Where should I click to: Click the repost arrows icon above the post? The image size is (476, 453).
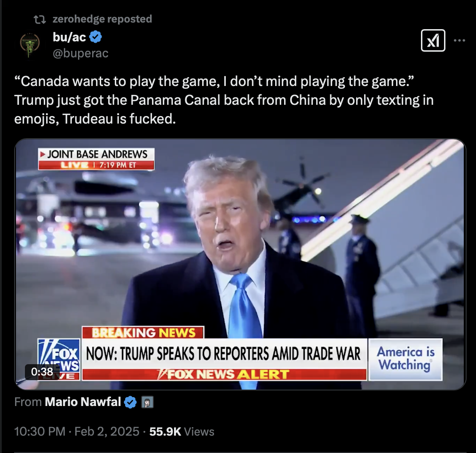coord(40,19)
